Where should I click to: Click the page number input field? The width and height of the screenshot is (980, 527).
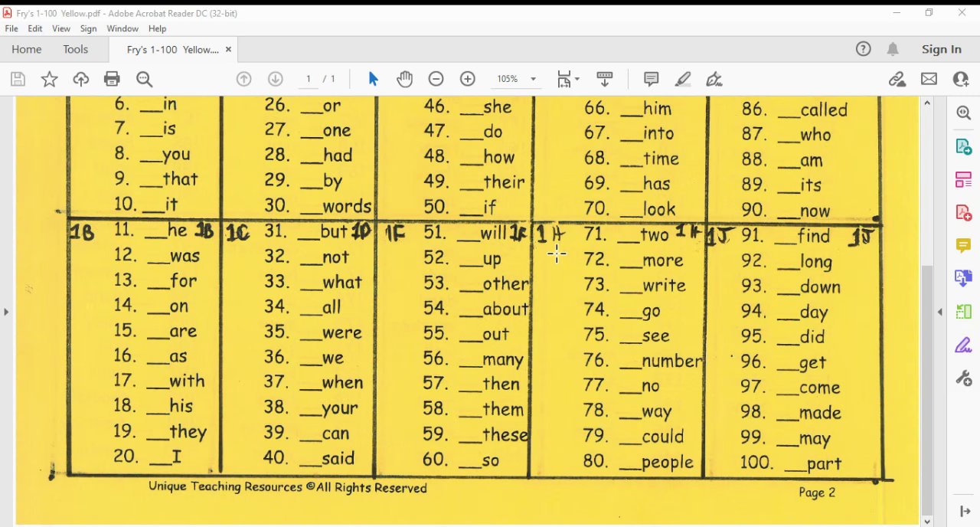309,79
